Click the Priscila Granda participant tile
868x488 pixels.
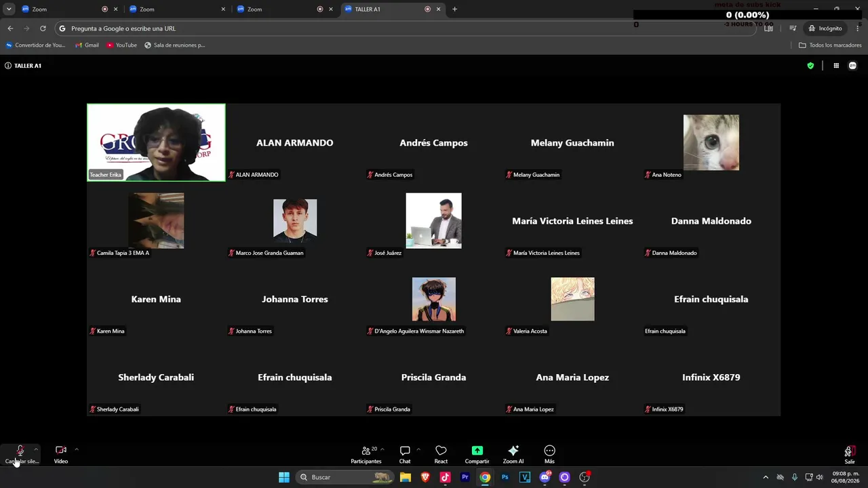click(433, 377)
